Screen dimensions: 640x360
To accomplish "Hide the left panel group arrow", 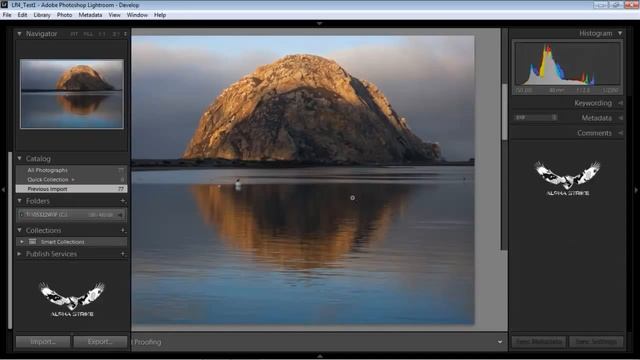I will 3,190.
